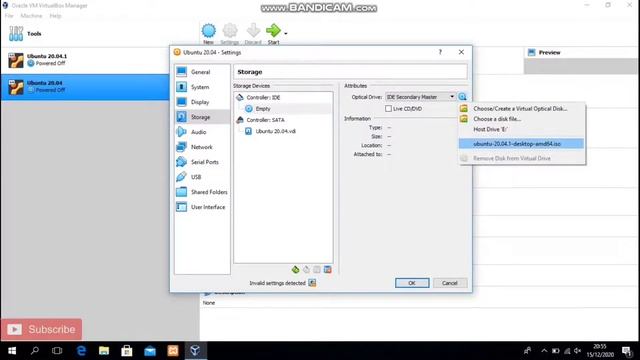Open the Network settings category
Screen dimensions: 640x360
pyautogui.click(x=202, y=147)
